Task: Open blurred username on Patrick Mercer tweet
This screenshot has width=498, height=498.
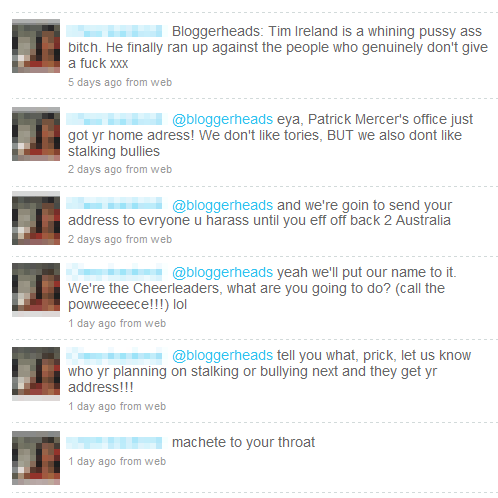Action: [x=114, y=119]
